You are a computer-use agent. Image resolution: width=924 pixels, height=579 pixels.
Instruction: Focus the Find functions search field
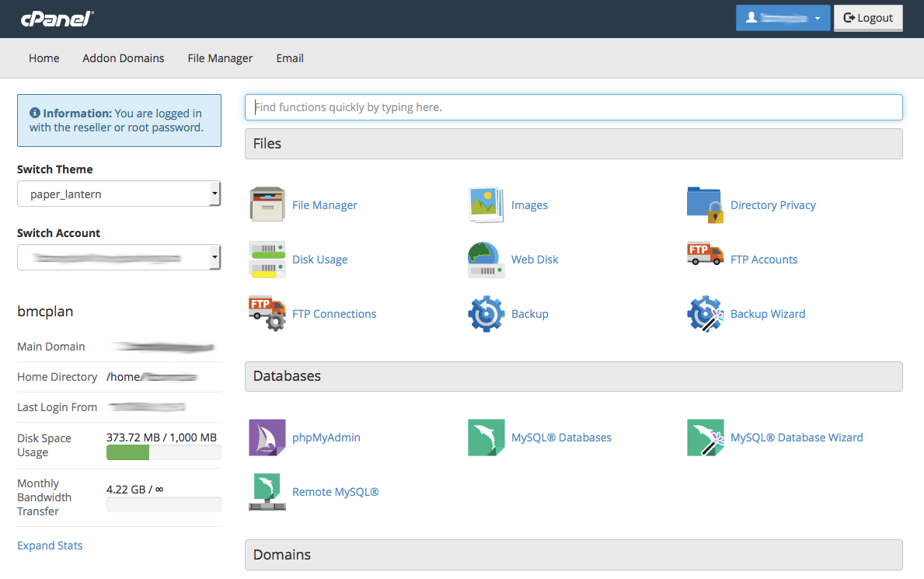pos(574,107)
